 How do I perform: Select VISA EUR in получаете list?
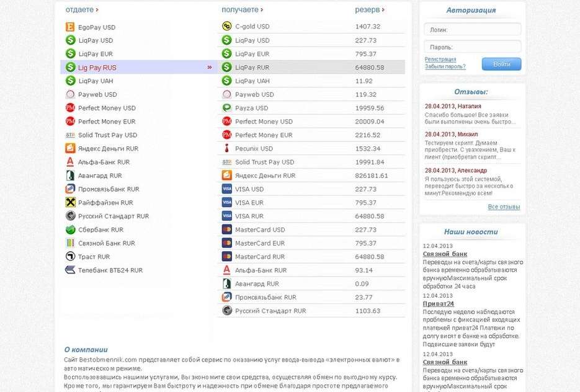click(311, 202)
